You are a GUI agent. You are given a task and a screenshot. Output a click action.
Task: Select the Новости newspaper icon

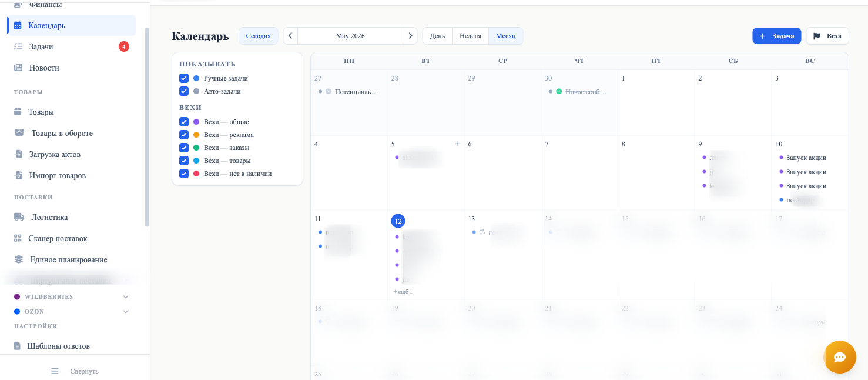(18, 68)
